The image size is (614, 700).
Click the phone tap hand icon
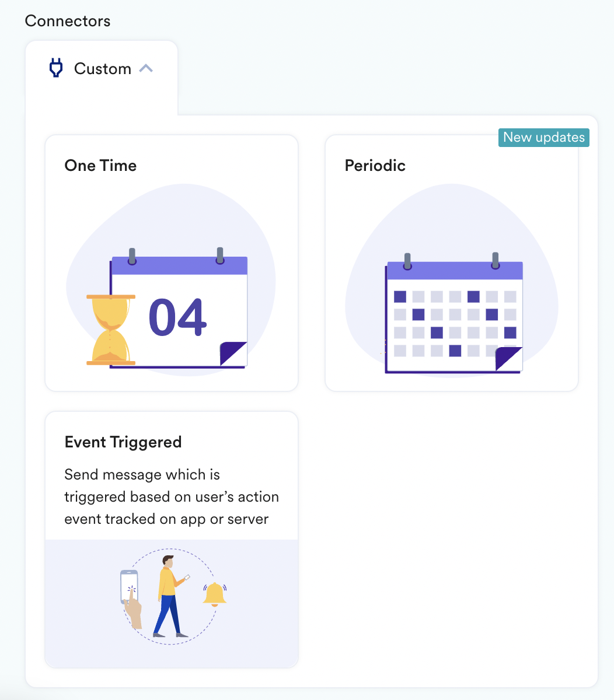(131, 598)
